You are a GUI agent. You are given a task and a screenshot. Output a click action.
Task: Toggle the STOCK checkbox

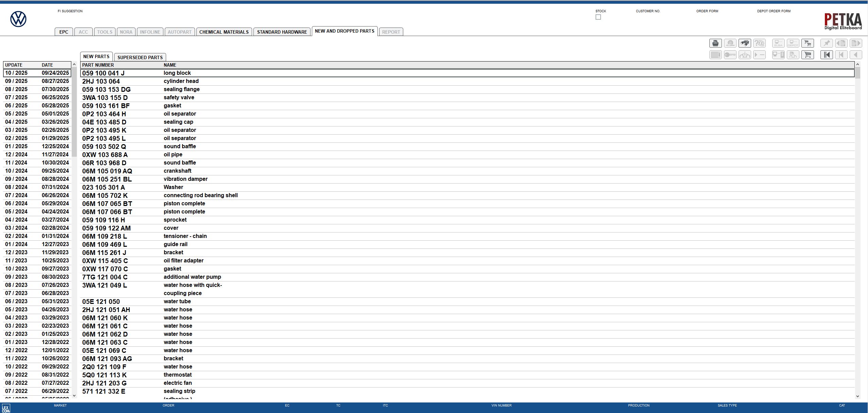(598, 17)
